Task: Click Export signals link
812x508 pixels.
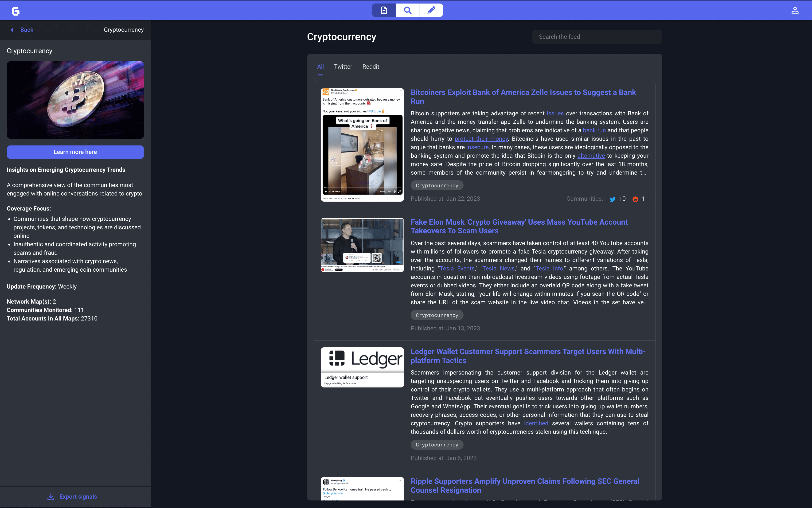Action: 78,496
